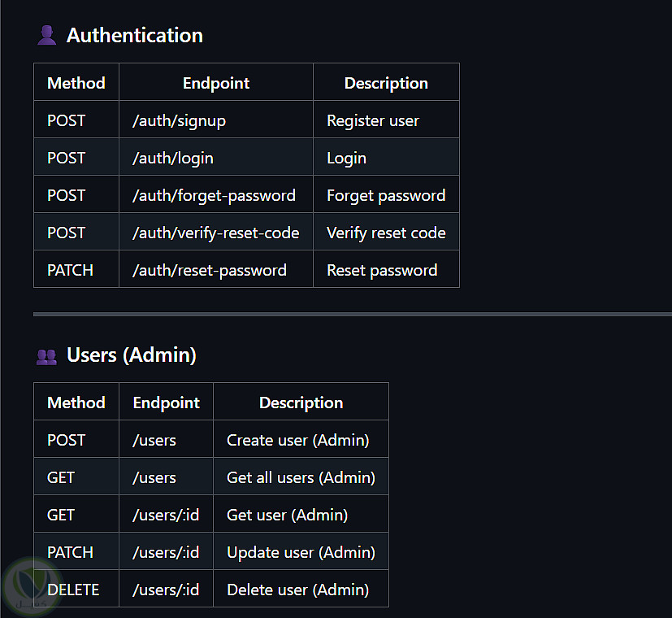Viewport: 672px width, 618px height.
Task: Click the Delete user (Admin) description
Action: (298, 590)
